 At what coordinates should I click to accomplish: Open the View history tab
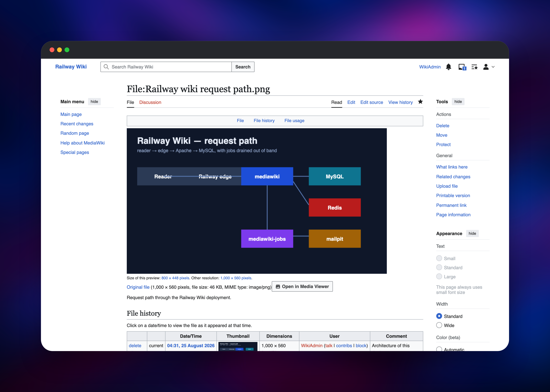click(400, 102)
